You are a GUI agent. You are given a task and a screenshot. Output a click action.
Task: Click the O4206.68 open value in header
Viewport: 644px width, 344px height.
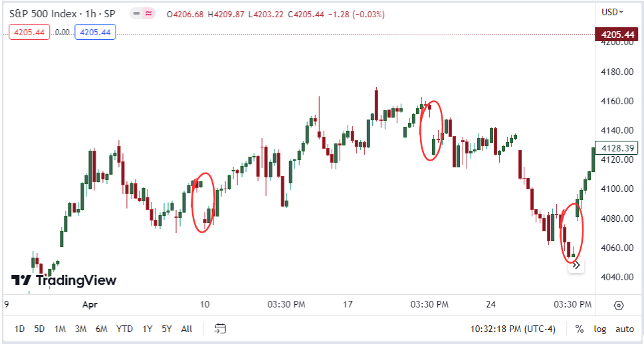[x=185, y=15]
